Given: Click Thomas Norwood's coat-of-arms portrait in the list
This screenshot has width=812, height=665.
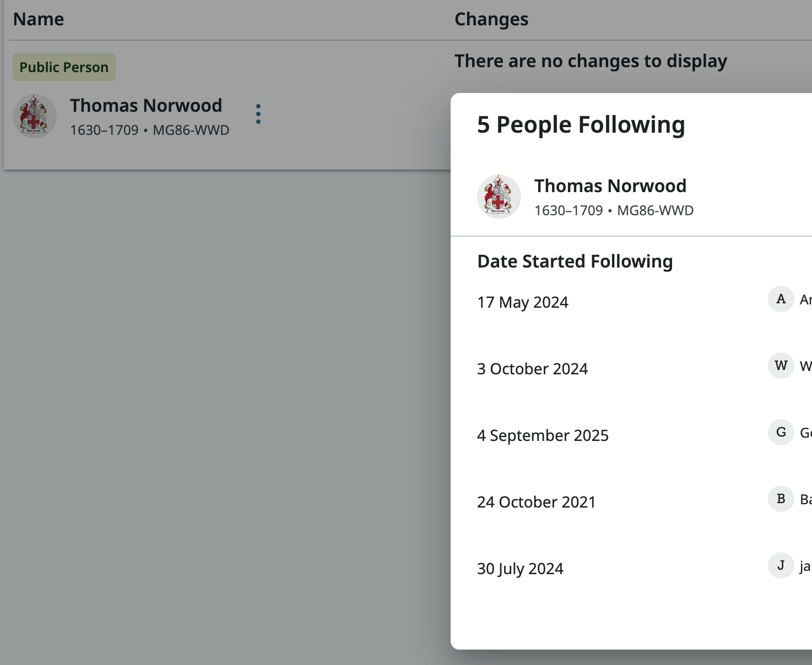Looking at the screenshot, I should click(x=34, y=116).
